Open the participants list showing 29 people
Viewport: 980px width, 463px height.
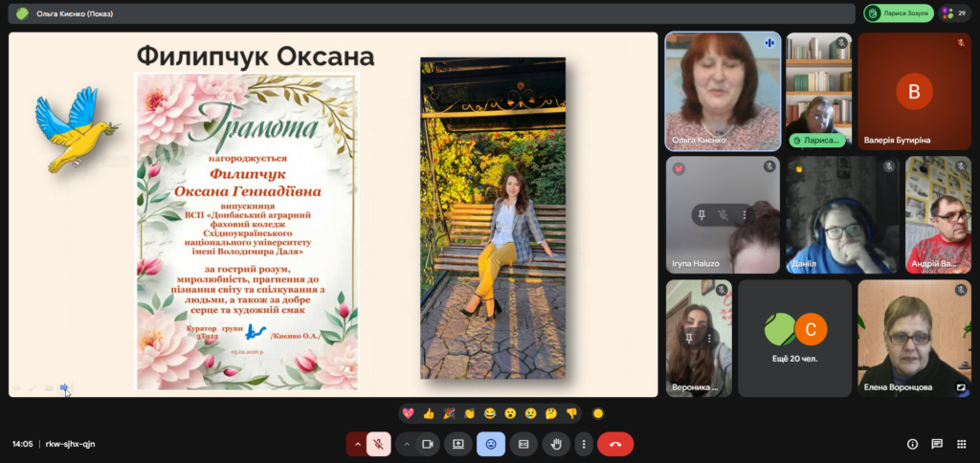(x=953, y=13)
